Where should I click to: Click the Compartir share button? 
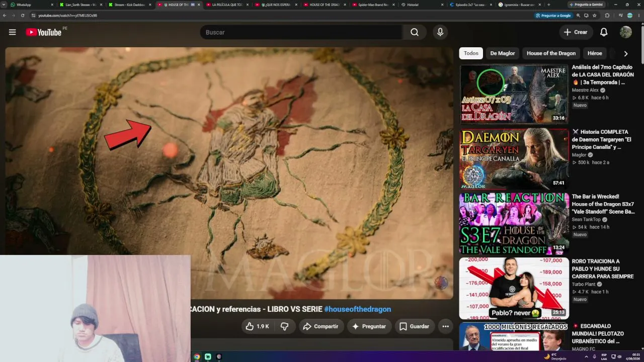pos(320,326)
